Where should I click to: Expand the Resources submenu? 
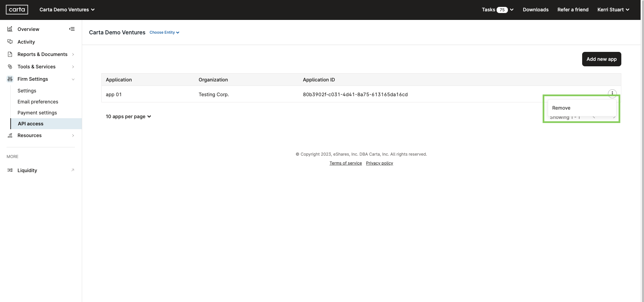click(73, 135)
